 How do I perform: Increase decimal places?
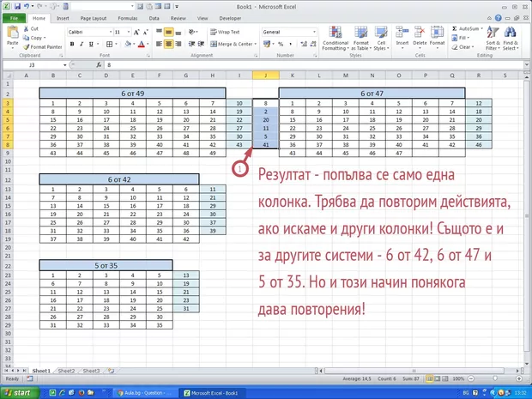(x=304, y=44)
